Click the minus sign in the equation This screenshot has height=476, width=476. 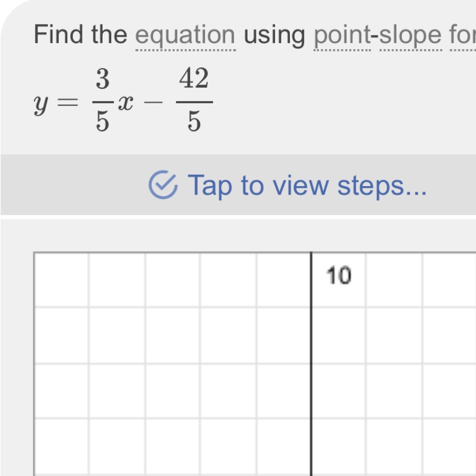coord(154,102)
